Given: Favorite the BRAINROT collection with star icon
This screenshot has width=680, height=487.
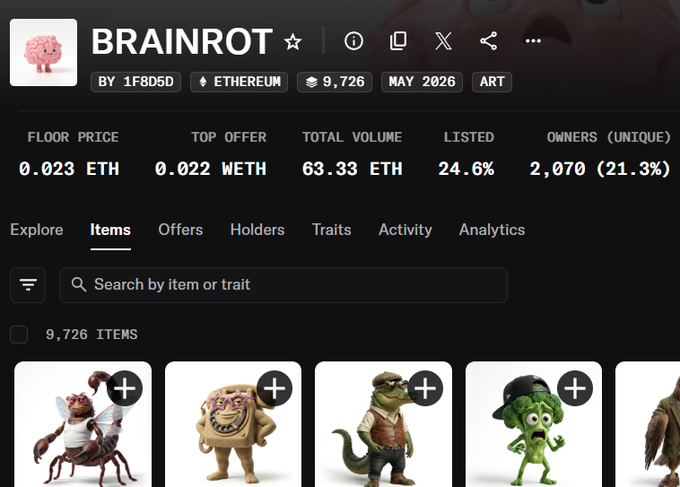Looking at the screenshot, I should [x=293, y=42].
